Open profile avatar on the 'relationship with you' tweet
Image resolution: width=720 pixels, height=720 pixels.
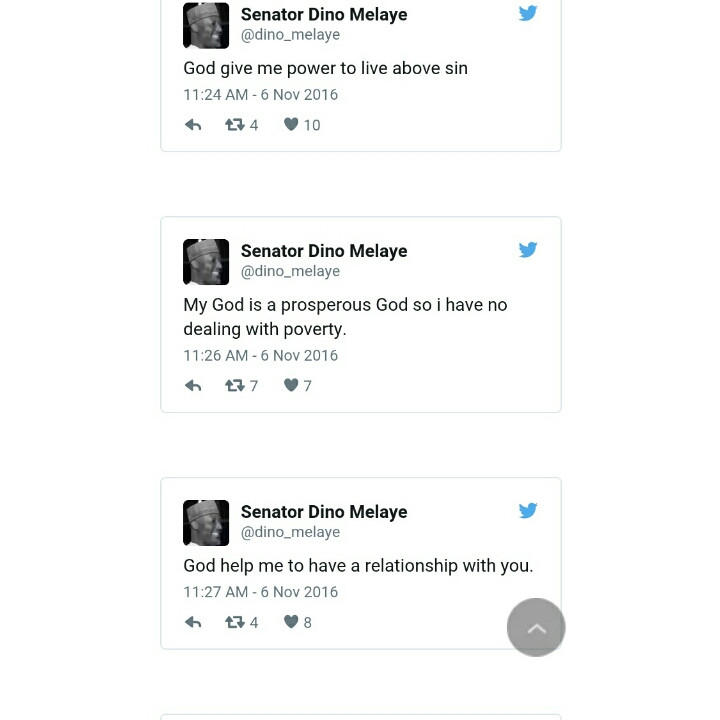click(206, 523)
